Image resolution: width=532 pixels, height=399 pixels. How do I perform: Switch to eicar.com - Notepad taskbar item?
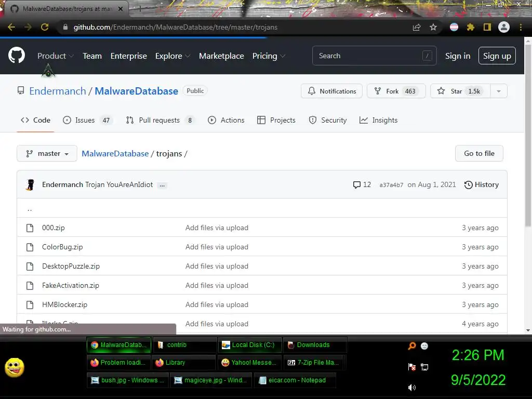point(295,380)
